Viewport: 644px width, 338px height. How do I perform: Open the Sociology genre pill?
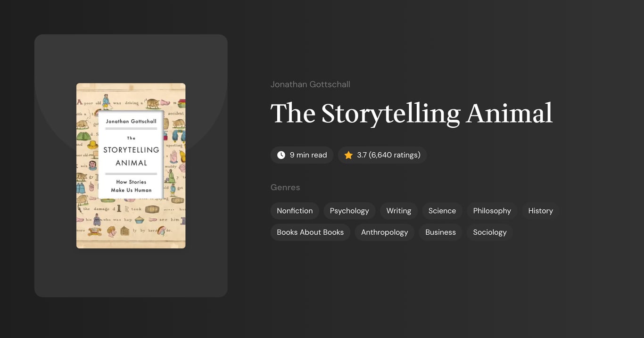tap(490, 232)
